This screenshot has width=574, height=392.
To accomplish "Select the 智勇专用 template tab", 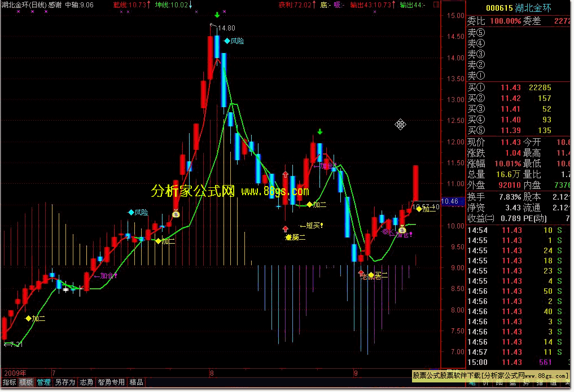I will 111,382.
